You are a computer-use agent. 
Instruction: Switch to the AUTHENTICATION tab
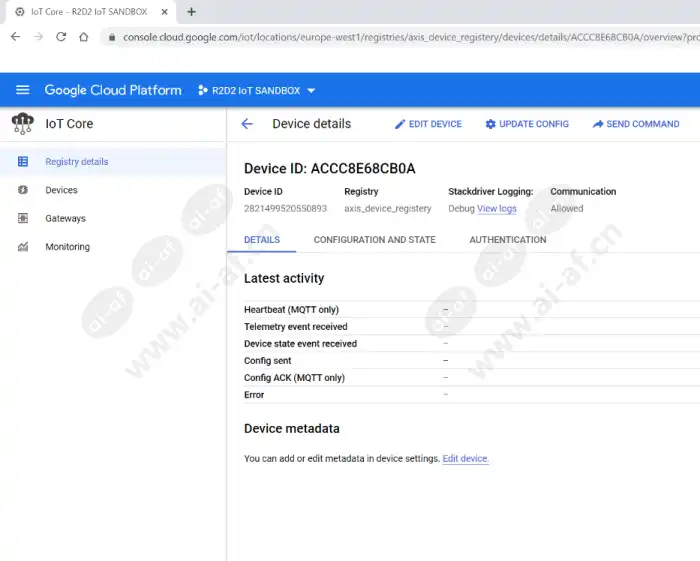point(508,240)
